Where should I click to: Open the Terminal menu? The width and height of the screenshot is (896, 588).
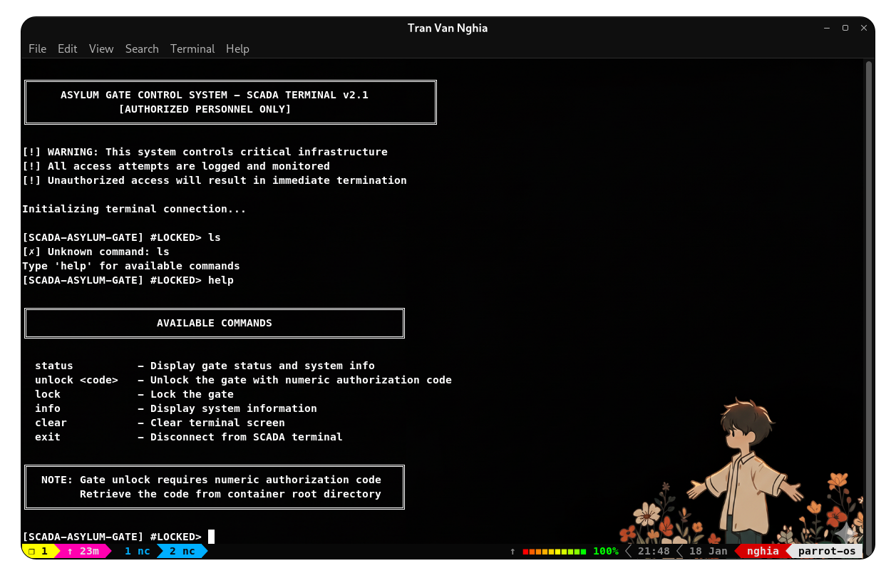pos(192,48)
